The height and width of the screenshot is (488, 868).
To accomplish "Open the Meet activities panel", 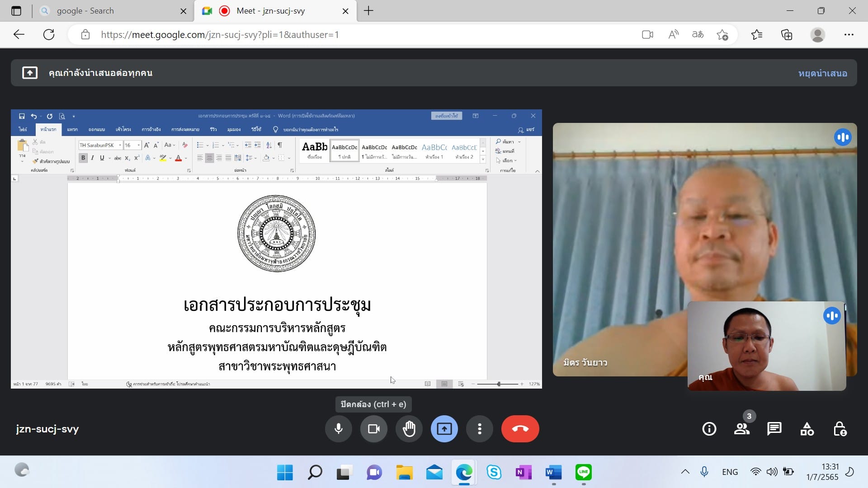I will click(x=807, y=429).
